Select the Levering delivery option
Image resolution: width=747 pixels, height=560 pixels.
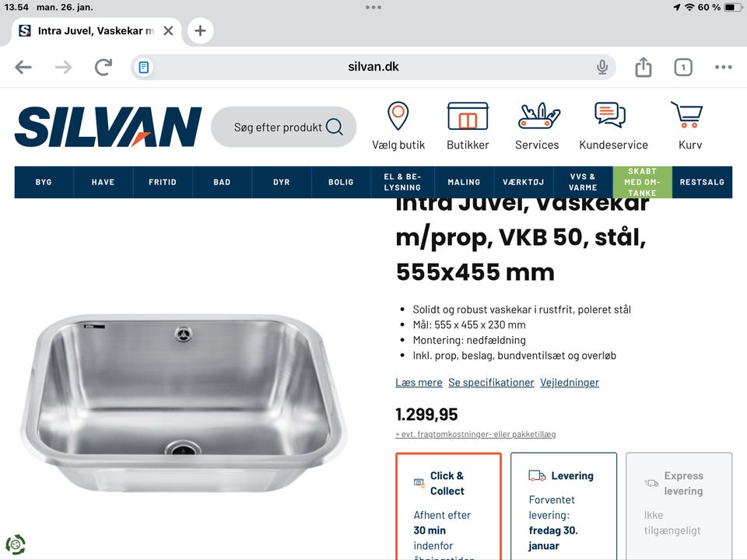tap(563, 506)
